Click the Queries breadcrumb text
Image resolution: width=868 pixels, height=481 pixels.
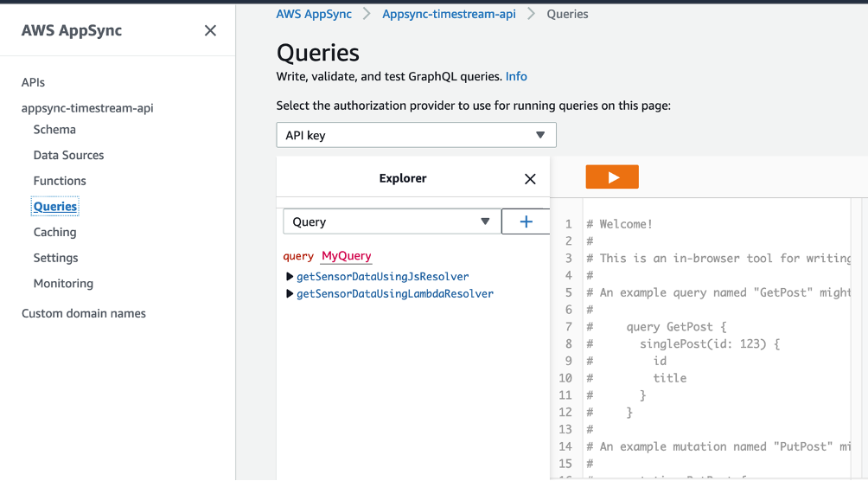pos(567,15)
